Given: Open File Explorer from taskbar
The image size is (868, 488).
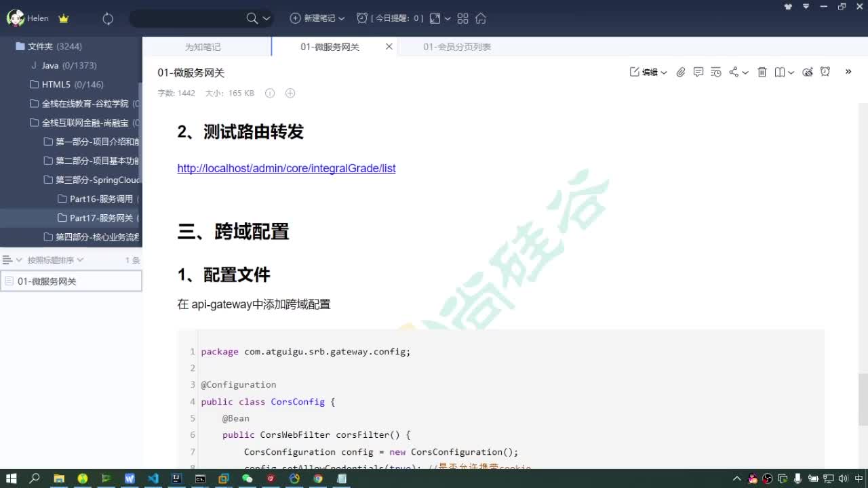Looking at the screenshot, I should pyautogui.click(x=59, y=479).
